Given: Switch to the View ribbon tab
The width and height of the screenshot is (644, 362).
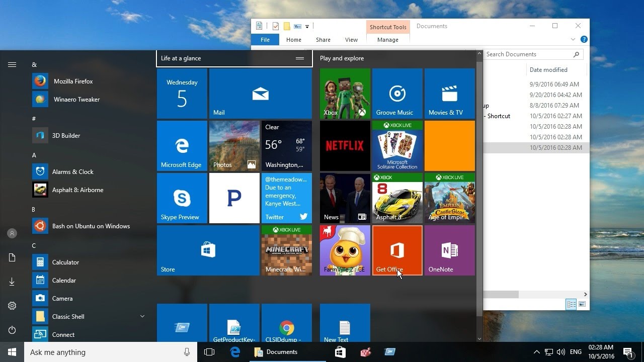Looking at the screenshot, I should point(352,40).
